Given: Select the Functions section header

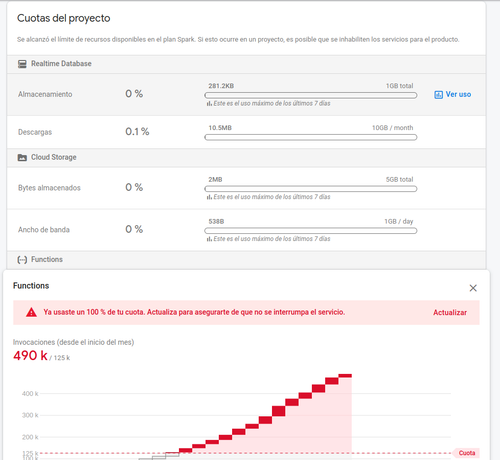Looking at the screenshot, I should coord(246,260).
